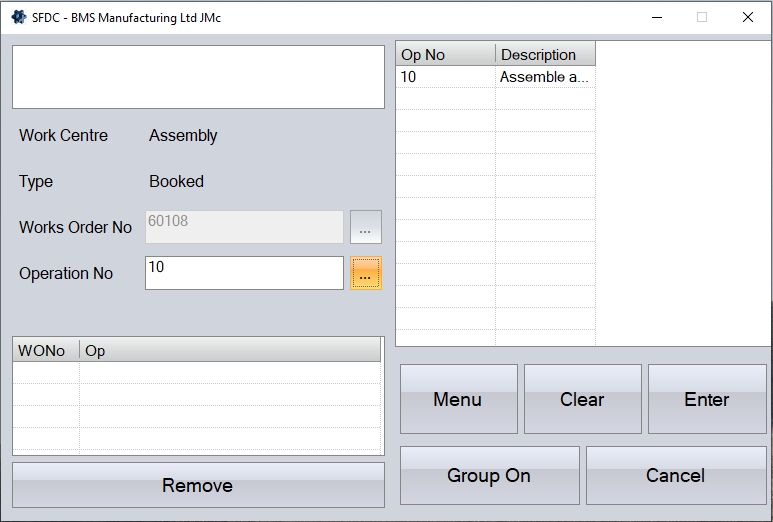Click the Op column header in lower grid

tap(230, 351)
